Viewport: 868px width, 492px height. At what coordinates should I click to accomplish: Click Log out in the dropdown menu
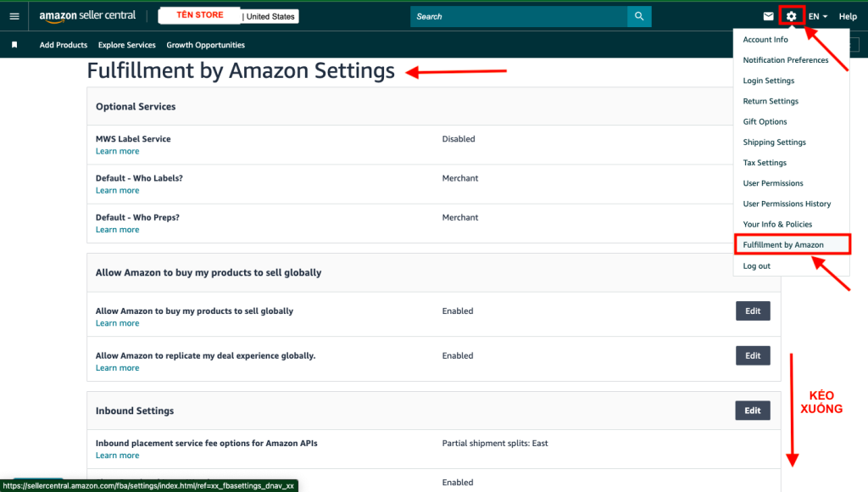756,266
